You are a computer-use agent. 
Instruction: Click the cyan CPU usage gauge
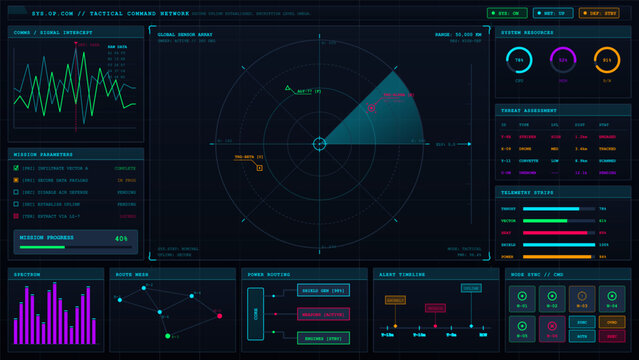519,60
